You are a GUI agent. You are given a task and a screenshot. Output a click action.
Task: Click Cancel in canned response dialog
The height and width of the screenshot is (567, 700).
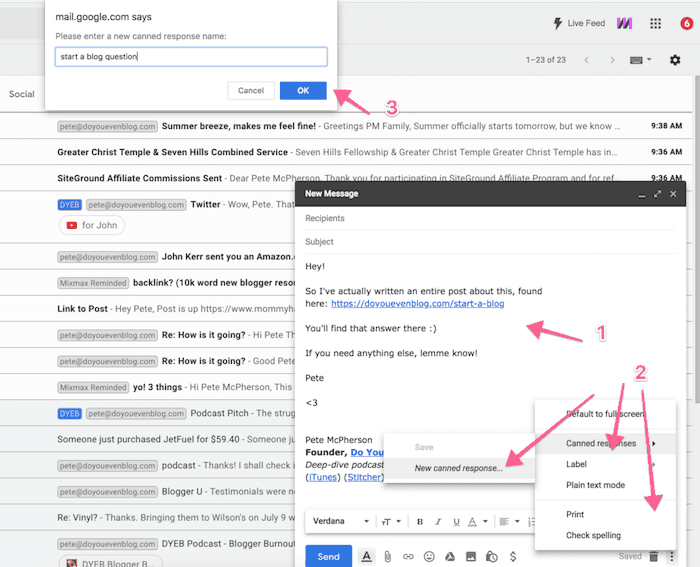coord(251,91)
